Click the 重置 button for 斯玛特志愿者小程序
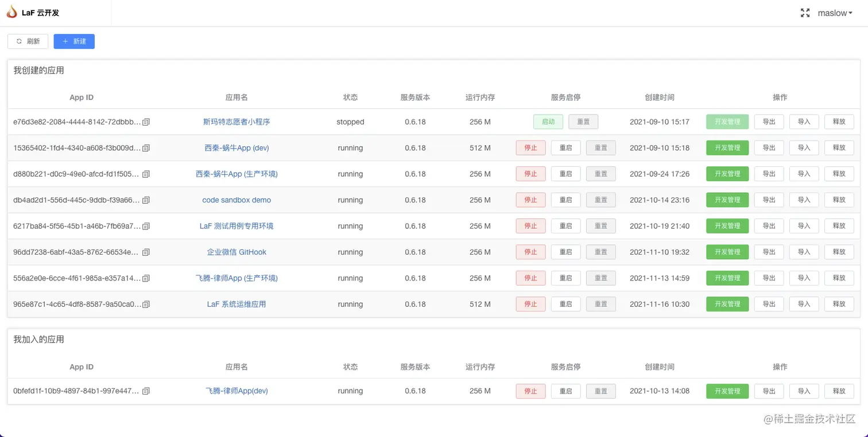868x437 pixels. click(583, 122)
